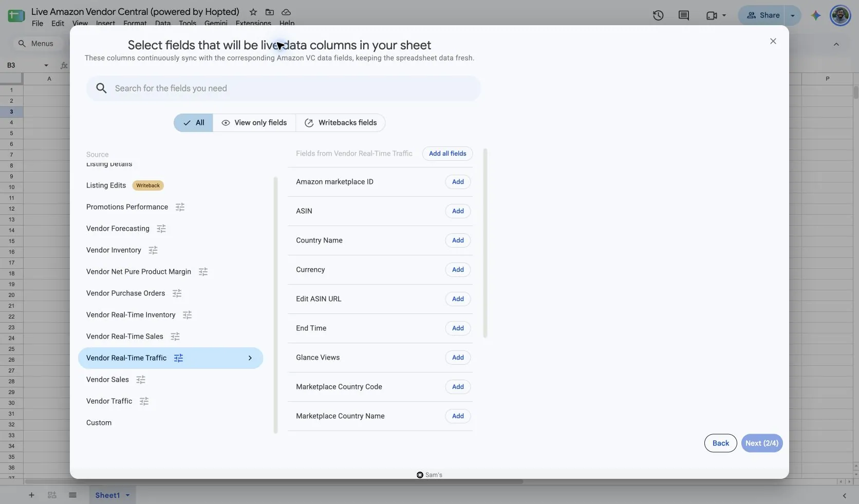
Task: Click the fields list scrollbar
Action: (485, 243)
